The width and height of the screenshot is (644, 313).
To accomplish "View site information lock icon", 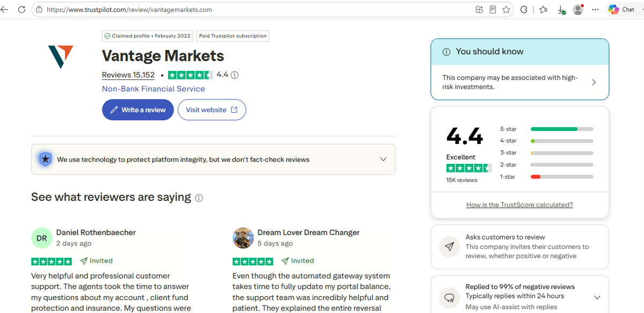I will click(39, 10).
